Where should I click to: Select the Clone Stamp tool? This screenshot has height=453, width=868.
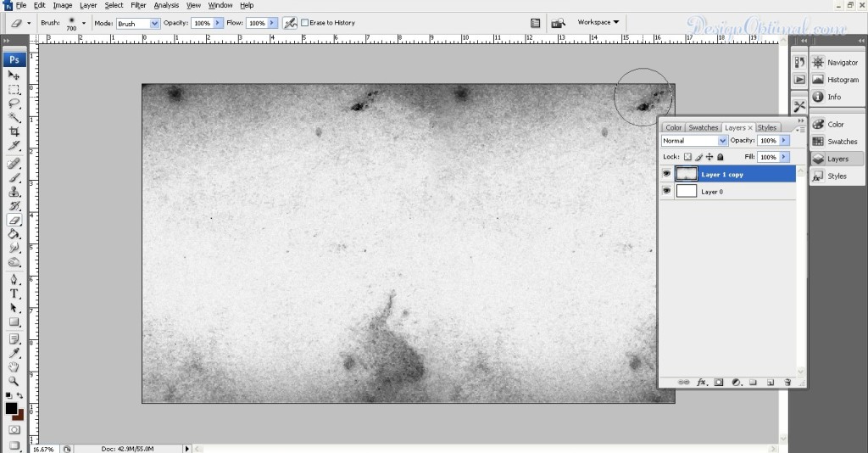(x=14, y=193)
